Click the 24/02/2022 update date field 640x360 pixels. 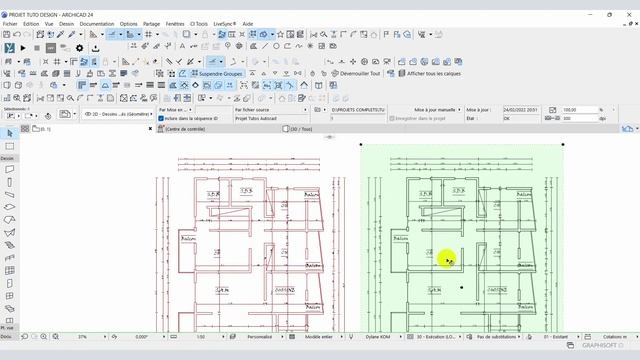pos(521,110)
